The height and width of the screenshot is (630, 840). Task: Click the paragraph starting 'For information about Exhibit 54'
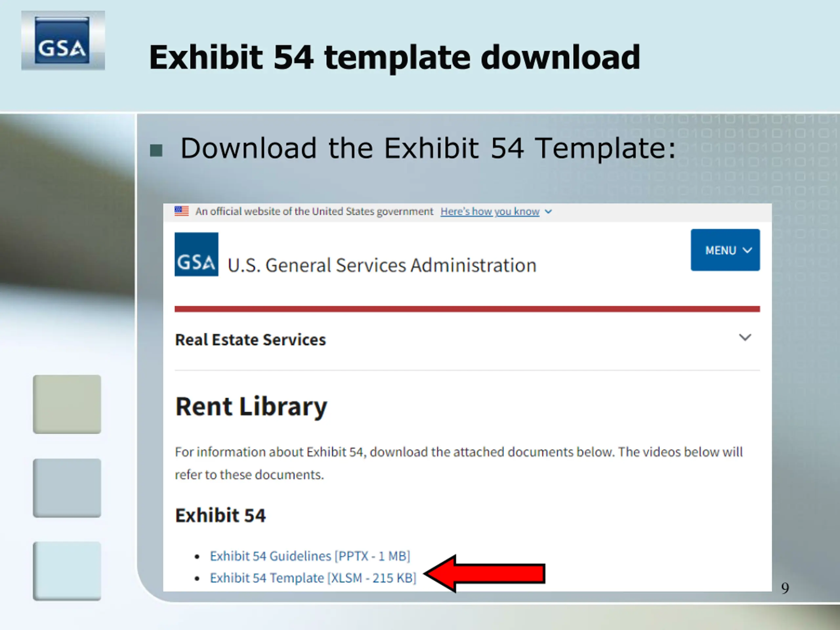[x=459, y=463]
